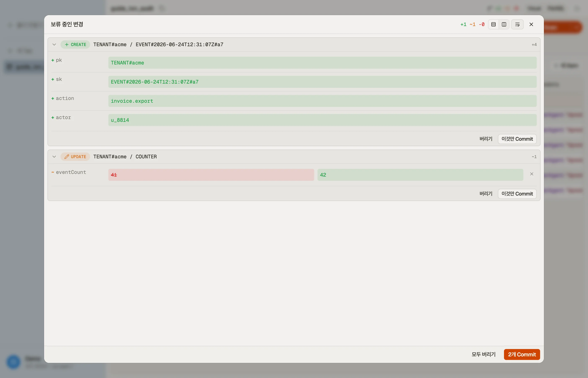This screenshot has height=378, width=588.
Task: Click the blurred user avatar behind dialog
Action: [x=13, y=362]
